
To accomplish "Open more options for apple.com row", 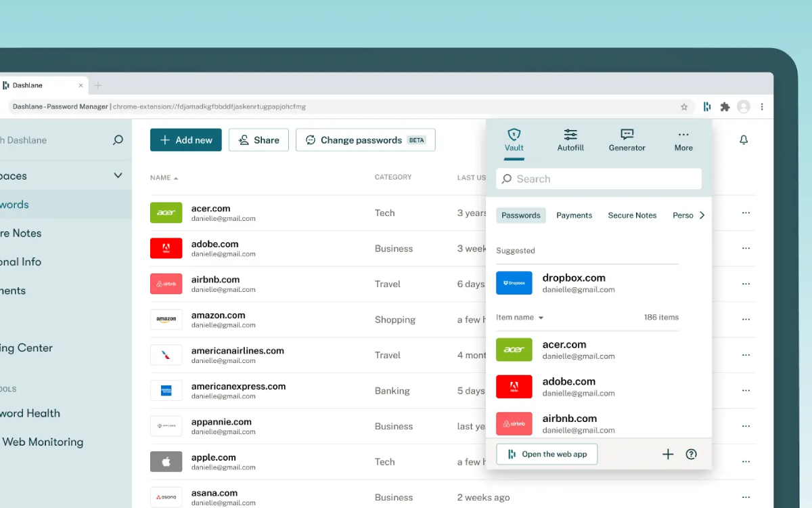I will [746, 461].
